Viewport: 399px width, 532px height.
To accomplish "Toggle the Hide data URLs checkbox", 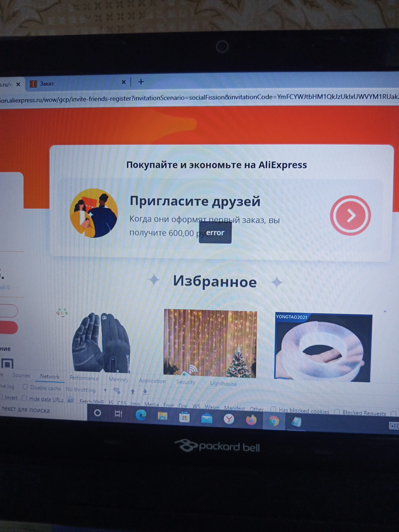I will coord(24,398).
